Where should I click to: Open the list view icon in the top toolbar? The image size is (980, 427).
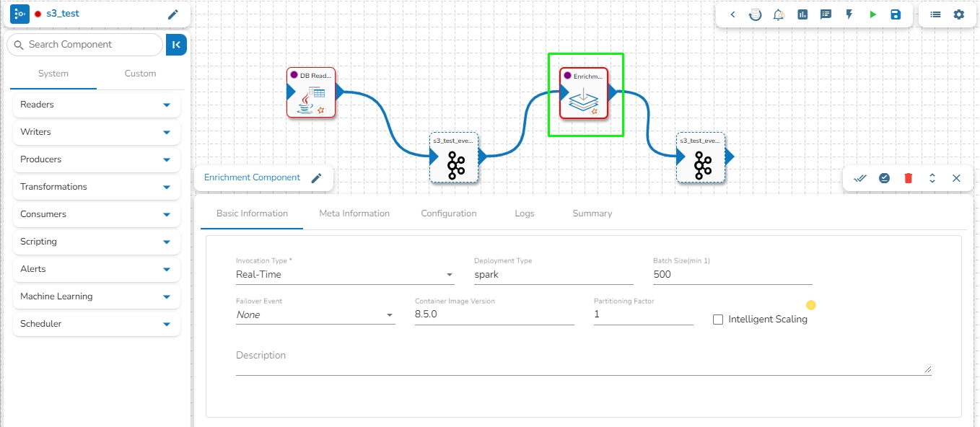click(x=935, y=14)
